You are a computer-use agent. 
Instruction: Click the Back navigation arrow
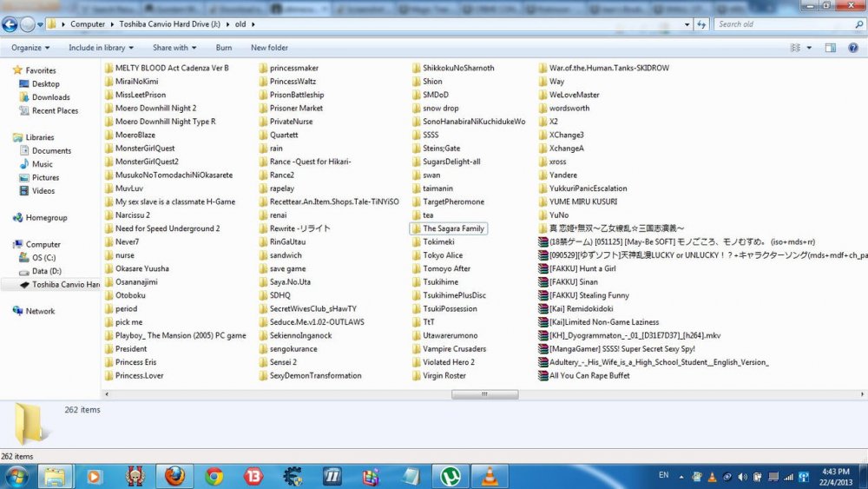click(x=11, y=24)
